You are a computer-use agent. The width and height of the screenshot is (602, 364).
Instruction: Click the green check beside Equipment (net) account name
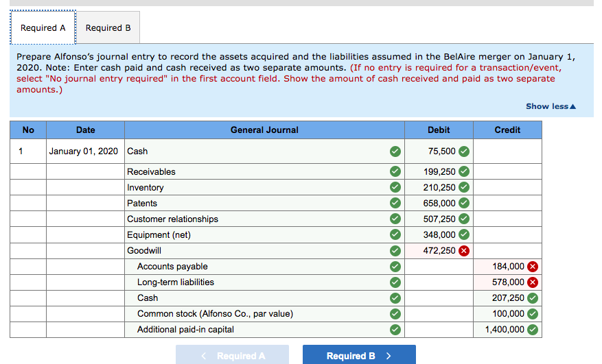(x=395, y=234)
